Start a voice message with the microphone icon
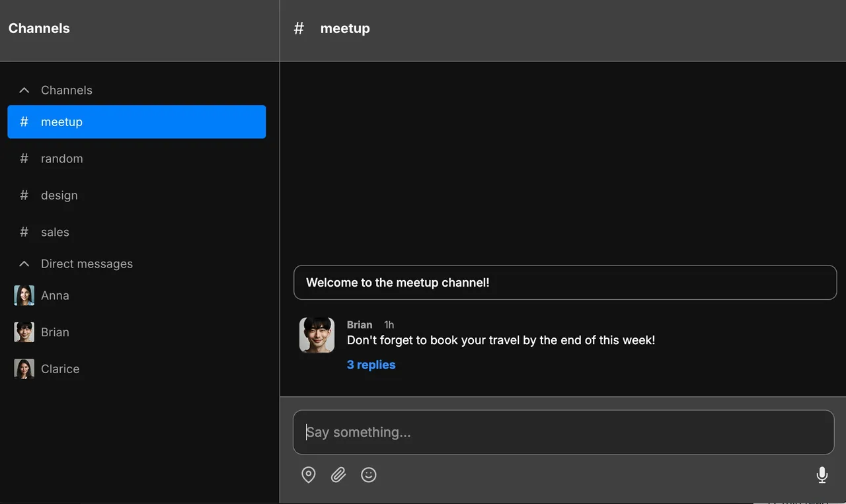The width and height of the screenshot is (846, 504). (822, 474)
